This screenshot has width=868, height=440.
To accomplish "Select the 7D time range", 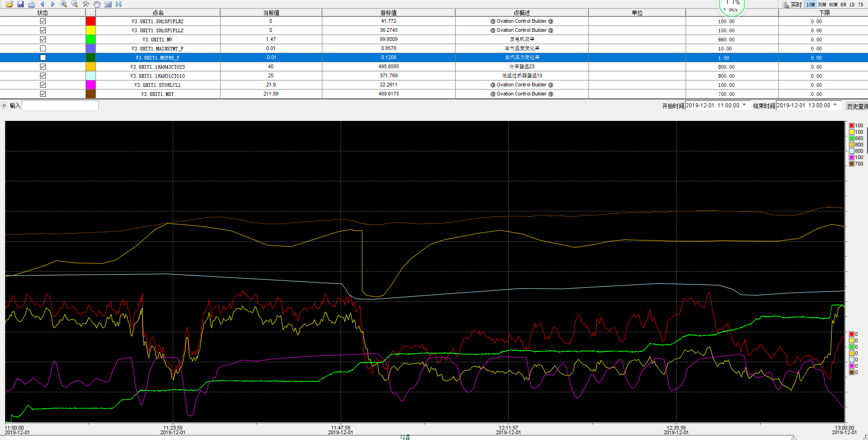I will pyautogui.click(x=861, y=5).
